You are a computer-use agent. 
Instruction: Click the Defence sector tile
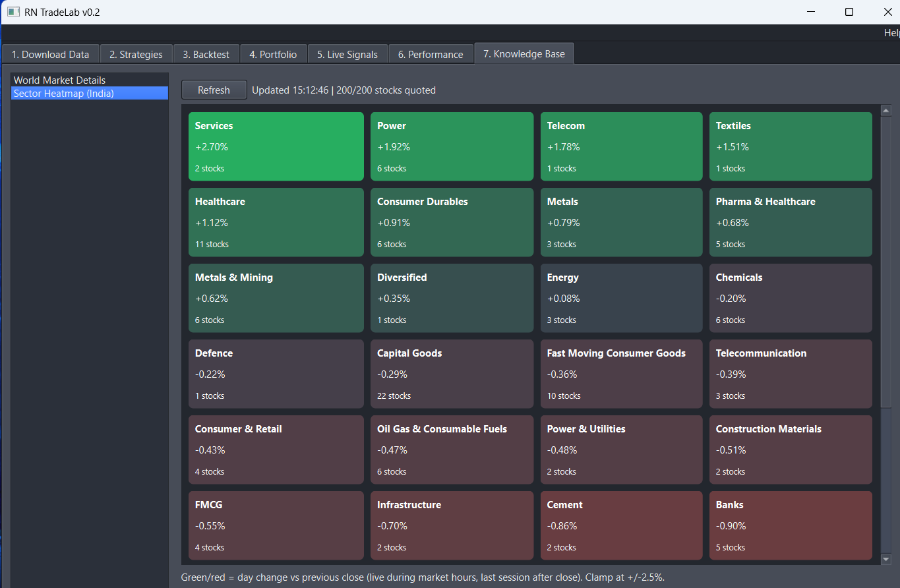pos(276,374)
